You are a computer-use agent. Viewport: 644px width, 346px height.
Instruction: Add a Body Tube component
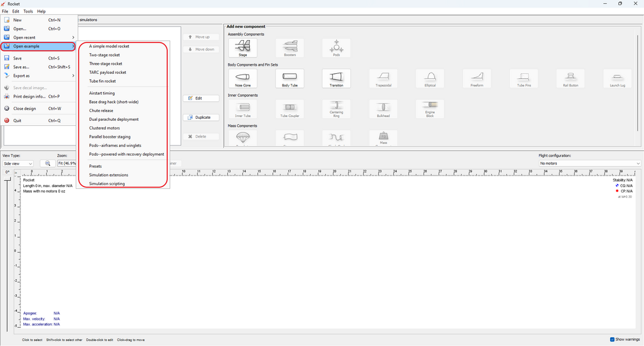[x=289, y=78]
